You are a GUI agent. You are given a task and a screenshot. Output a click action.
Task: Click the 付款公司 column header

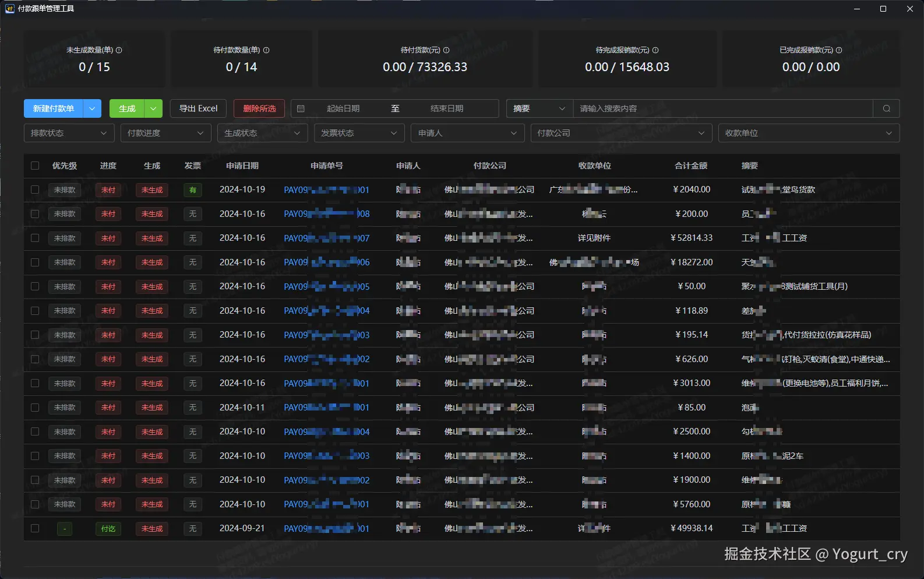pyautogui.click(x=490, y=166)
